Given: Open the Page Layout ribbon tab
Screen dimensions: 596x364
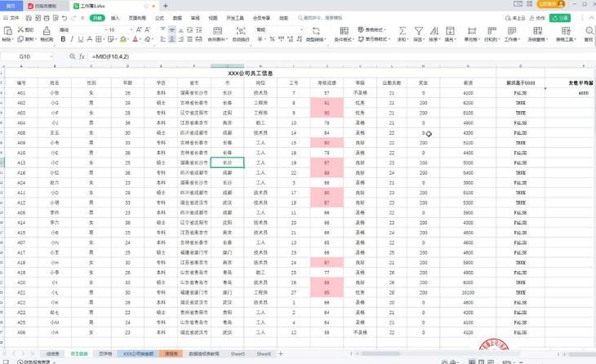Looking at the screenshot, I should (137, 18).
